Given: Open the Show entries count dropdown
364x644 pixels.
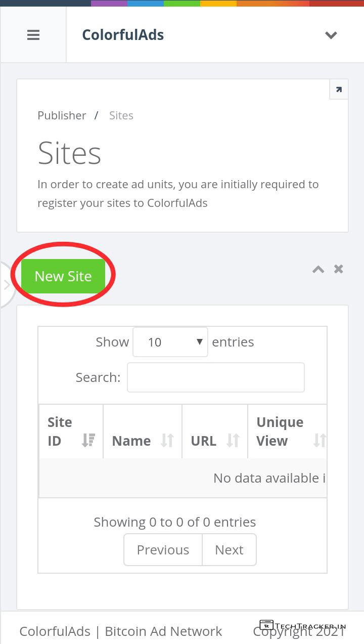Looking at the screenshot, I should (170, 342).
